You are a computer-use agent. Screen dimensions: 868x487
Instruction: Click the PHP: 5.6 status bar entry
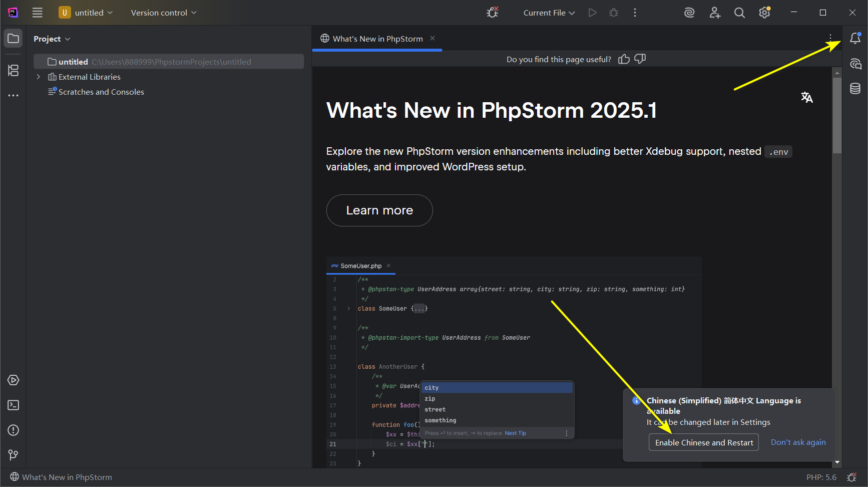coord(821,477)
